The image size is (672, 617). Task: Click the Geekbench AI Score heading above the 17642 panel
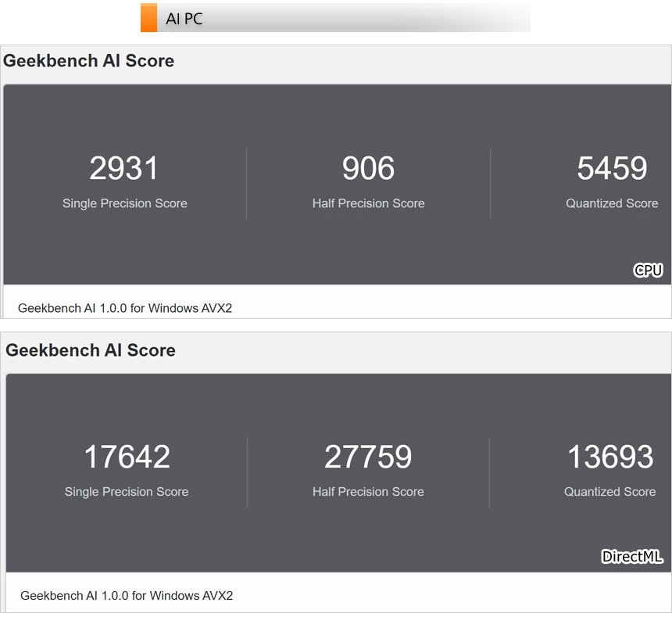tap(91, 350)
